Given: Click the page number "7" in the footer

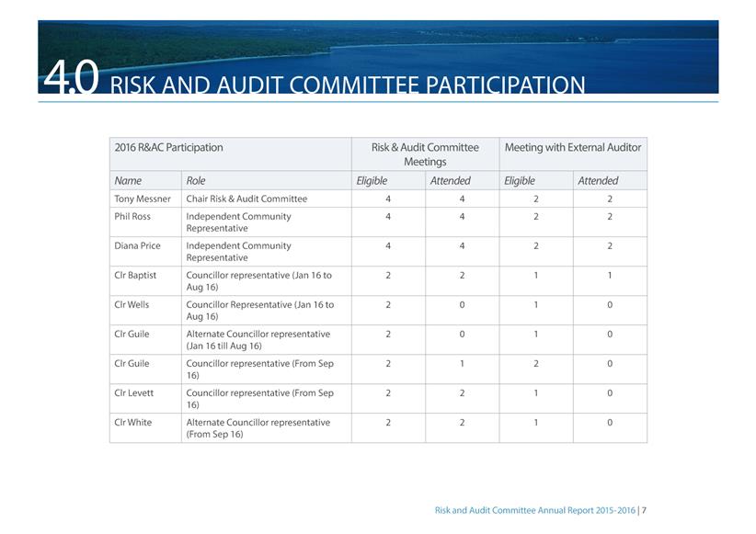Looking at the screenshot, I should 644,510.
